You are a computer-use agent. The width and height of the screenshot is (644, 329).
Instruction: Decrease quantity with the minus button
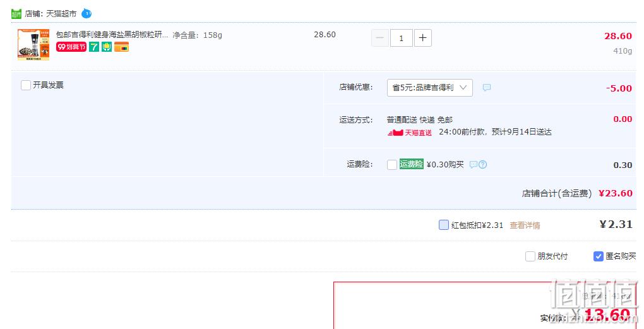coord(380,38)
